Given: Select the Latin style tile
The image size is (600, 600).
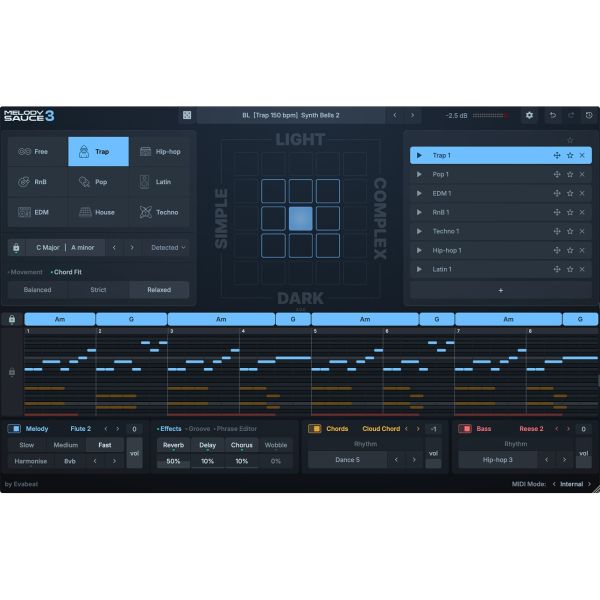Looking at the screenshot, I should click(160, 182).
